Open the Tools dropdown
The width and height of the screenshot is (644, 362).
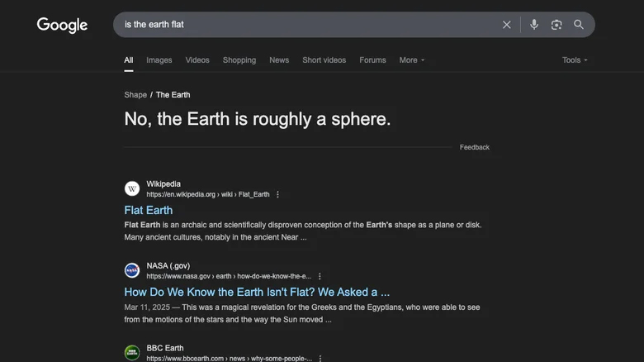click(x=575, y=60)
